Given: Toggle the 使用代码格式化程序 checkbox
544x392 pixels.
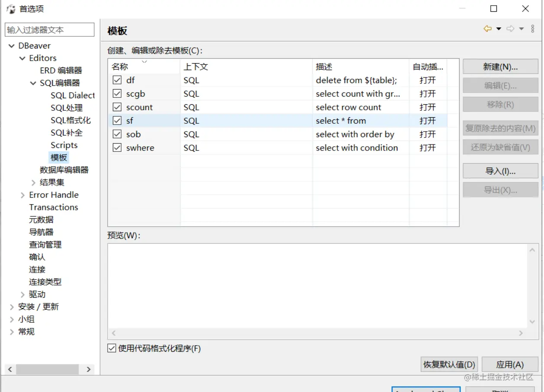Looking at the screenshot, I should [x=112, y=348].
